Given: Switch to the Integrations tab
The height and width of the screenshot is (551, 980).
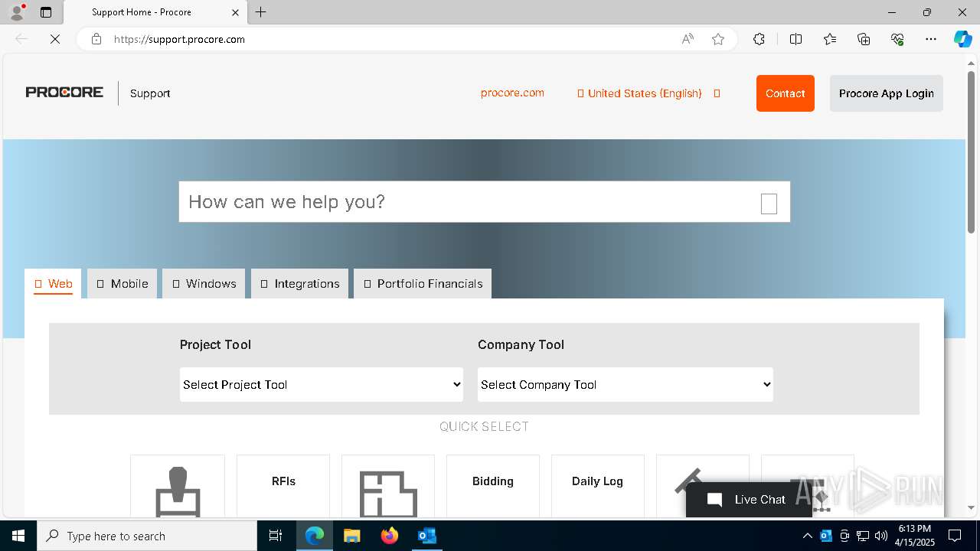Looking at the screenshot, I should click(299, 284).
